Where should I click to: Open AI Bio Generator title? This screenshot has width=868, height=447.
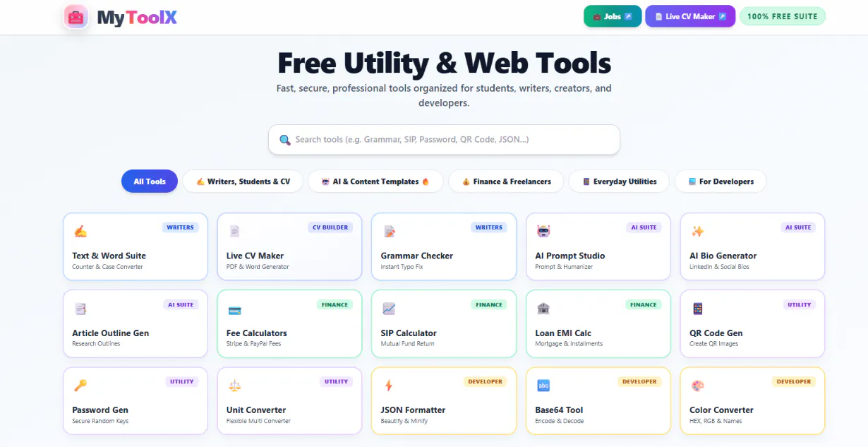click(x=723, y=256)
